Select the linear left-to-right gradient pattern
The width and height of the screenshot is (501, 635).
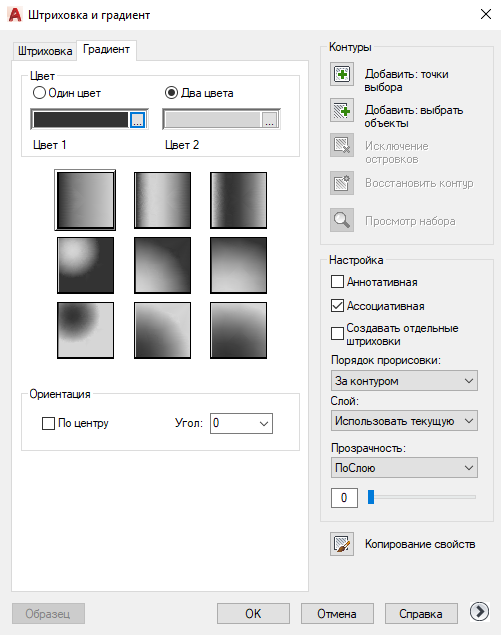coord(85,200)
